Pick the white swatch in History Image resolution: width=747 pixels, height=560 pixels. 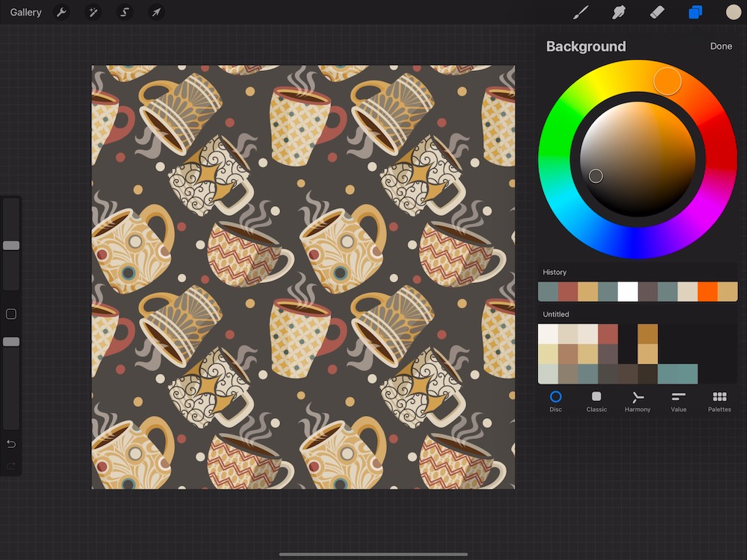[x=627, y=291]
